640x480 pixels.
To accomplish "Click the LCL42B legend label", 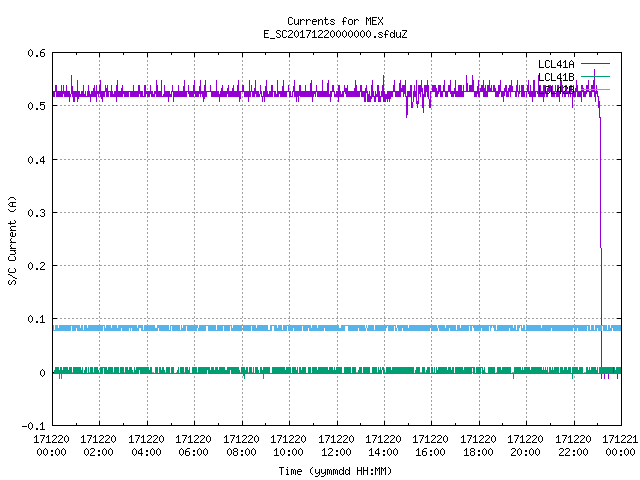I will [x=556, y=90].
